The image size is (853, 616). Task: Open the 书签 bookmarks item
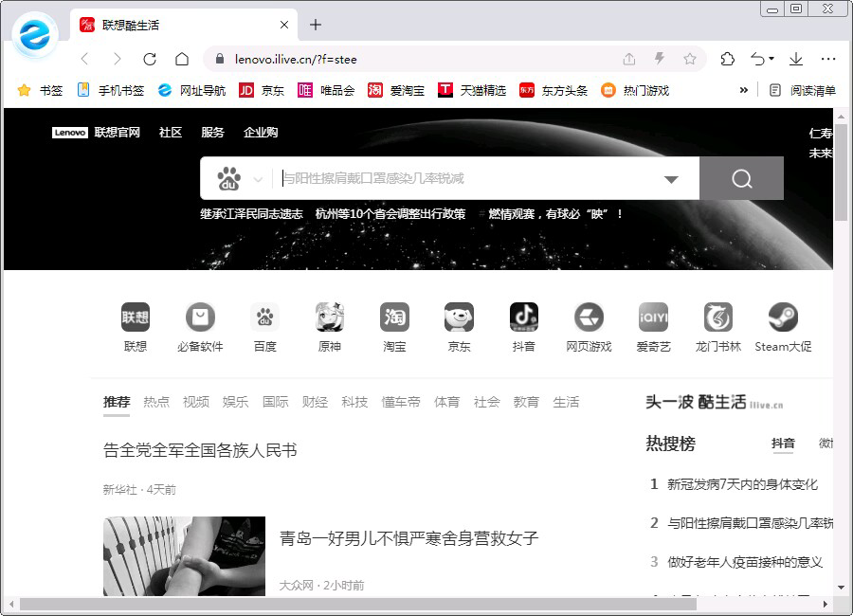pyautogui.click(x=40, y=90)
